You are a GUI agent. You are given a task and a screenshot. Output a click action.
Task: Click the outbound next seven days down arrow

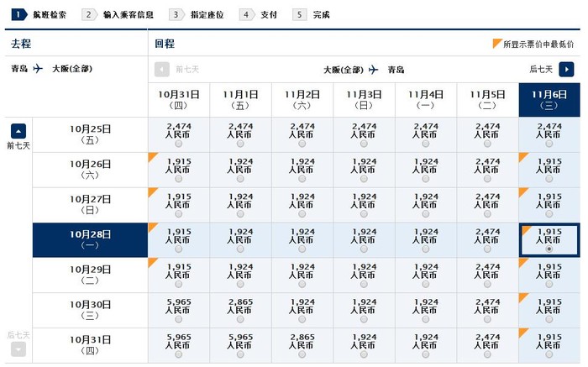[18, 349]
